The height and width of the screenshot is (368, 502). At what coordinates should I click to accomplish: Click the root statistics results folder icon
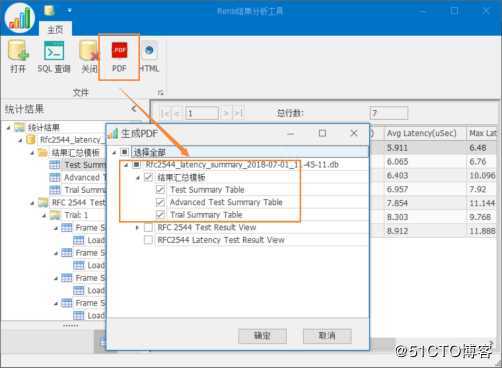(x=20, y=127)
